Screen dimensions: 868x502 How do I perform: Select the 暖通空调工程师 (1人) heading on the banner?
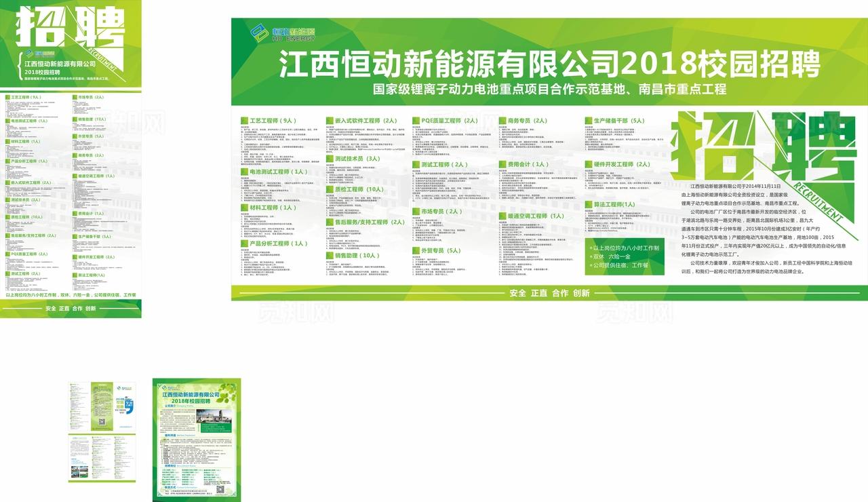pyautogui.click(x=536, y=216)
